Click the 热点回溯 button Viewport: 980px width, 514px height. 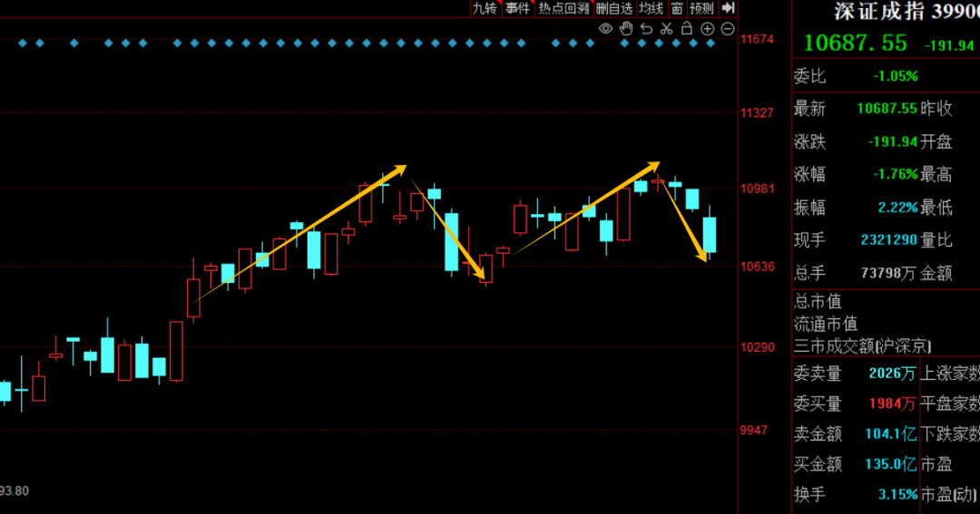coord(563,8)
